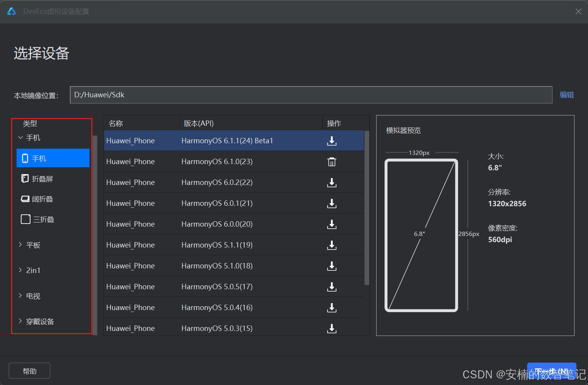Download HarmonyOS 5.1.0(18) image
The height and width of the screenshot is (385, 588).
pos(332,266)
